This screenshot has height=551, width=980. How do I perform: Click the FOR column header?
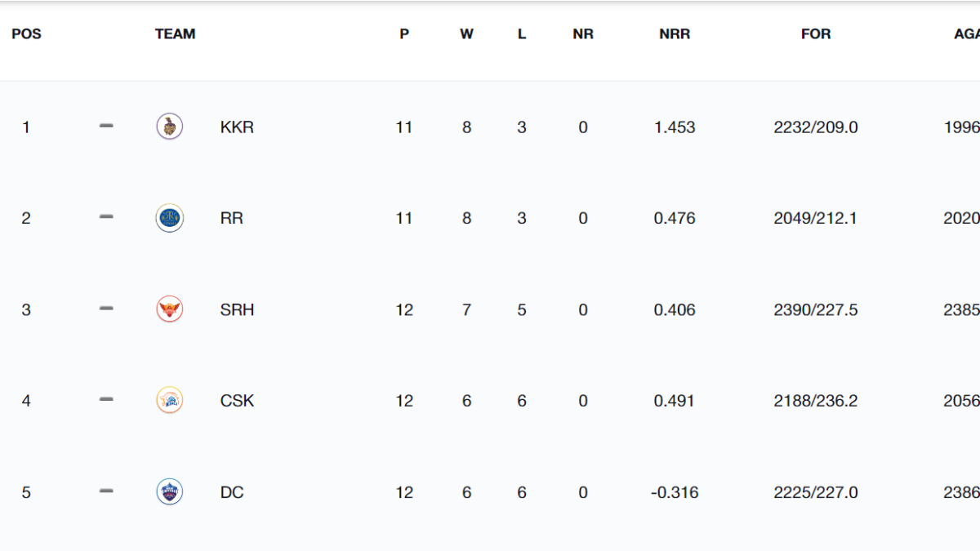coord(816,34)
